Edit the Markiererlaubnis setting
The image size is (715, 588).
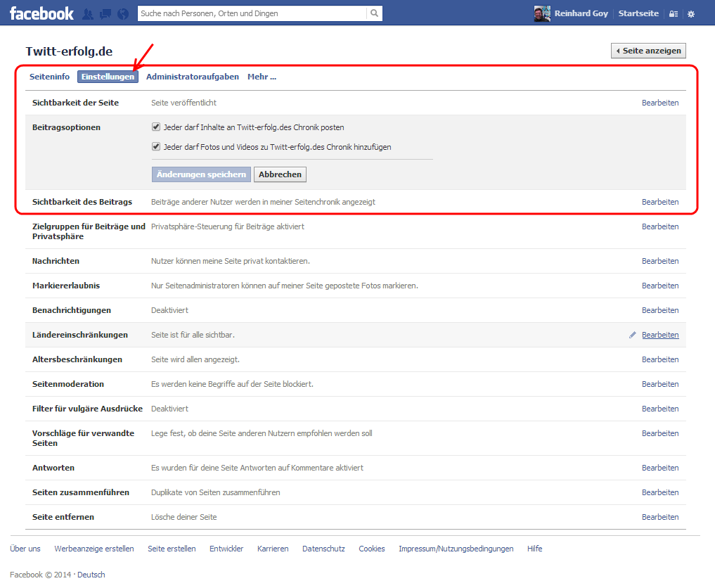[660, 286]
